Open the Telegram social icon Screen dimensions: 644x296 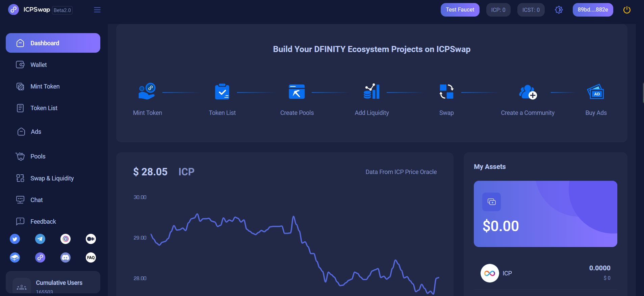point(40,239)
